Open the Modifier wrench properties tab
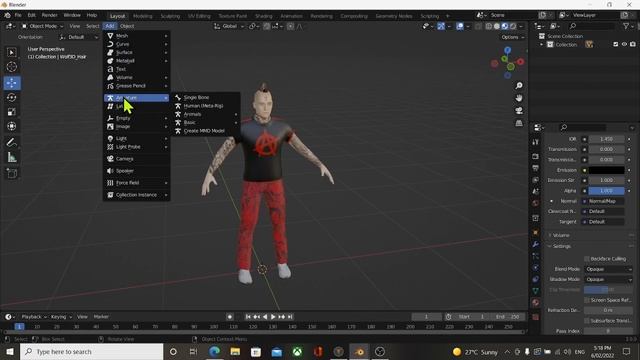 pos(535,244)
